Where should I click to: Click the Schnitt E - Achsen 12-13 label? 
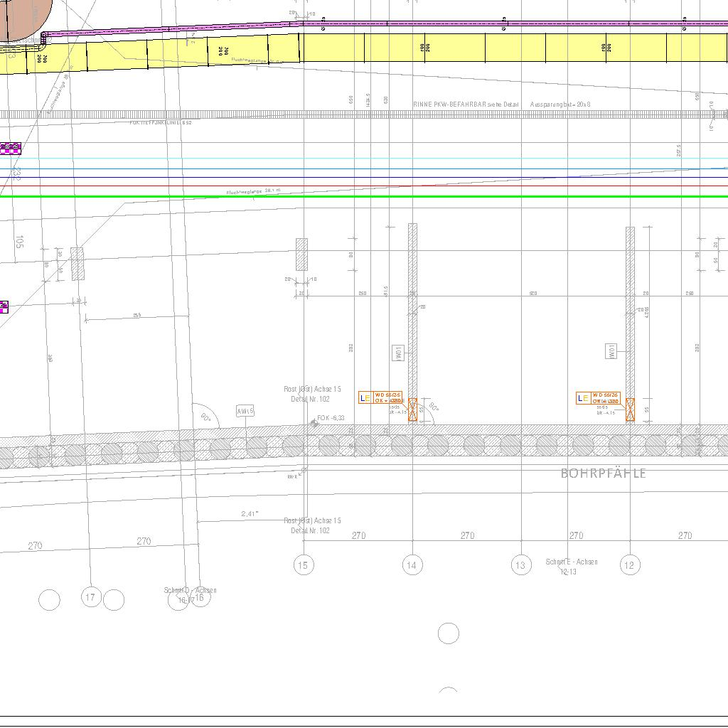tap(572, 566)
